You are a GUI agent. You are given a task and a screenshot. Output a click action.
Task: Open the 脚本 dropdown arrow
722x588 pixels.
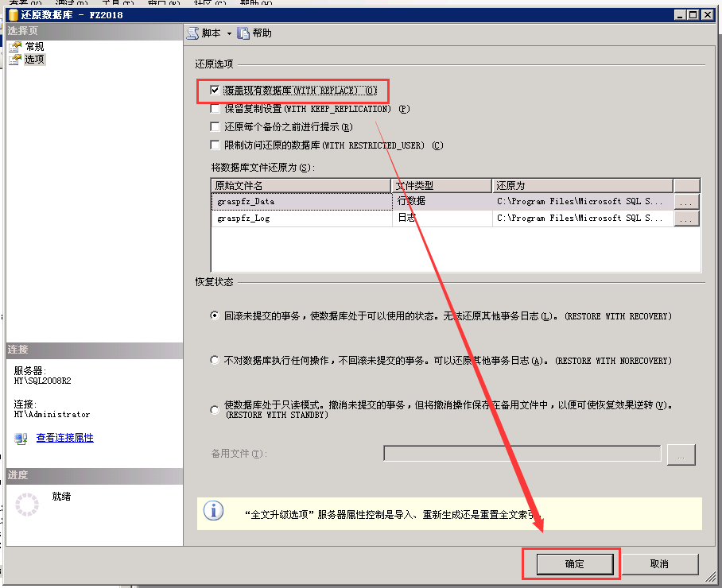click(229, 33)
